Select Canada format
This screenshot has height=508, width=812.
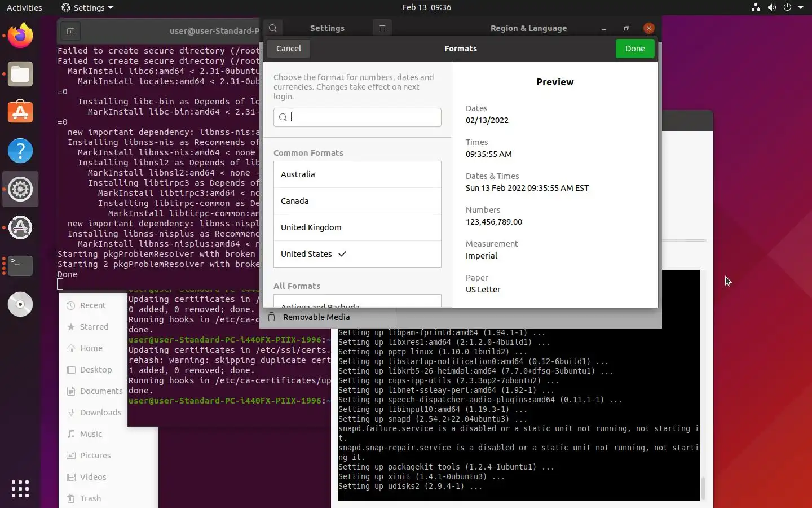pos(358,201)
